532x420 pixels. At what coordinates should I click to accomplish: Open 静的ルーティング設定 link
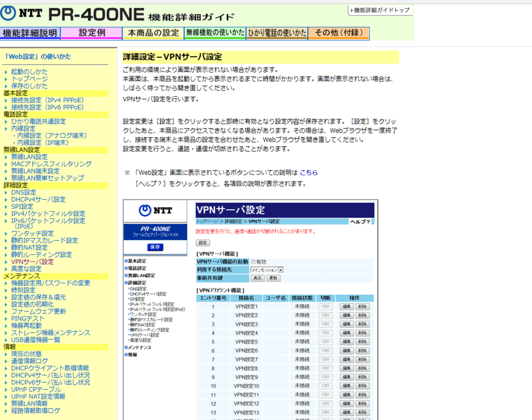pyautogui.click(x=42, y=255)
